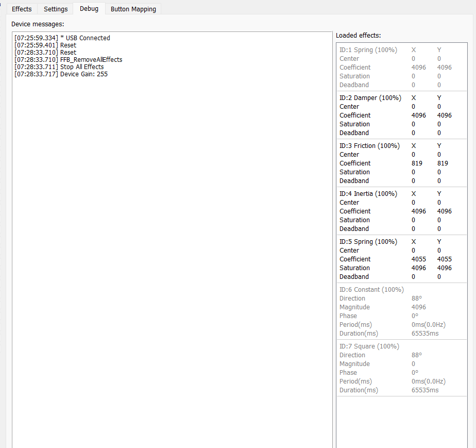Select the '* USB Connected' log line
The height and width of the screenshot is (448, 476).
[62, 38]
